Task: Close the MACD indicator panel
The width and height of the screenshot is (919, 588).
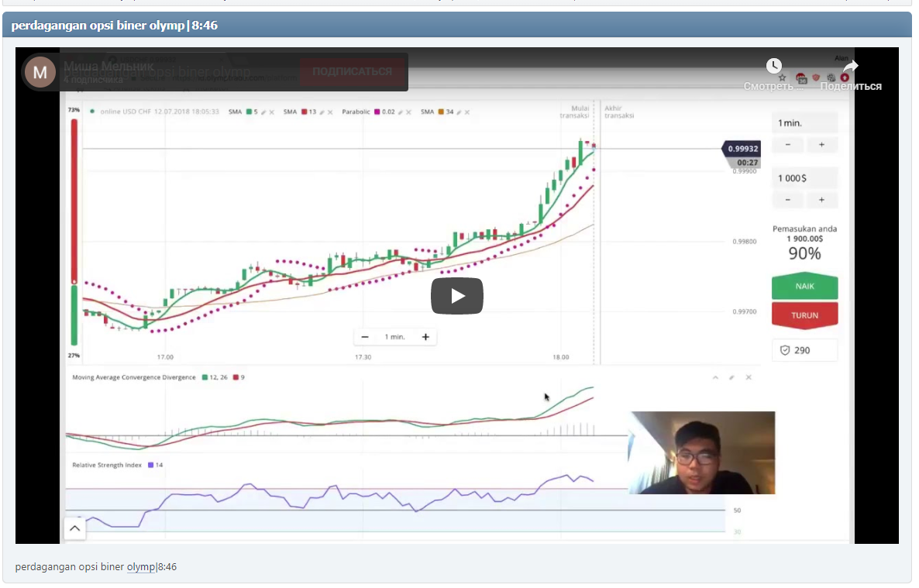Action: [x=749, y=377]
